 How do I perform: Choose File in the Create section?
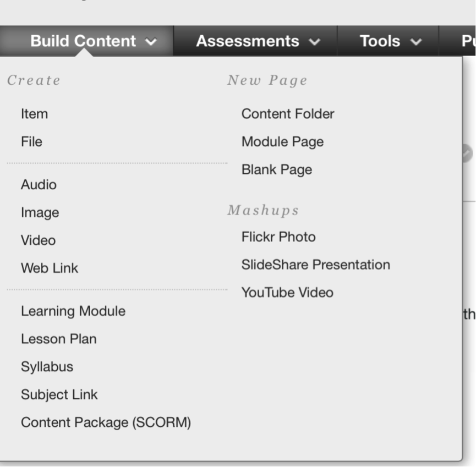coord(31,141)
